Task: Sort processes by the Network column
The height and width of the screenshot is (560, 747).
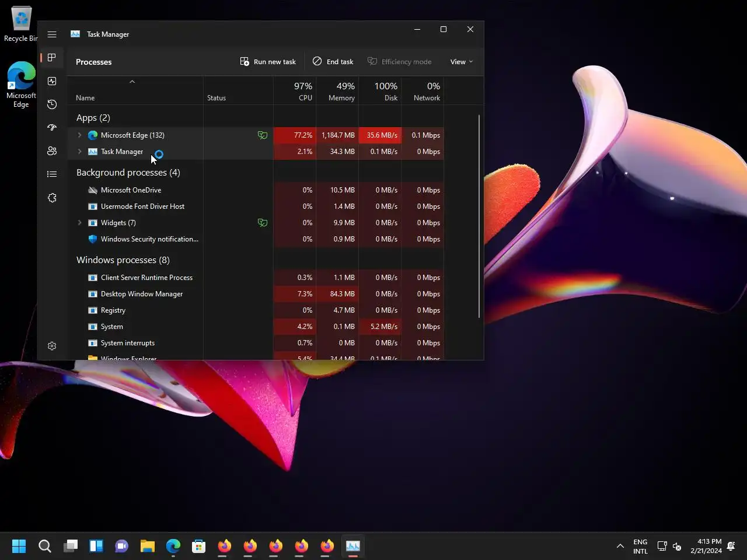Action: pos(423,91)
